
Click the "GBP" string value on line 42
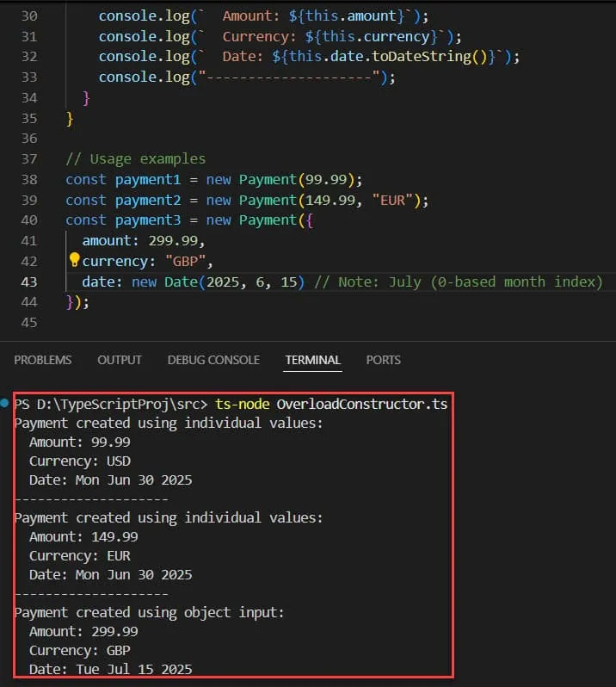pyautogui.click(x=186, y=261)
